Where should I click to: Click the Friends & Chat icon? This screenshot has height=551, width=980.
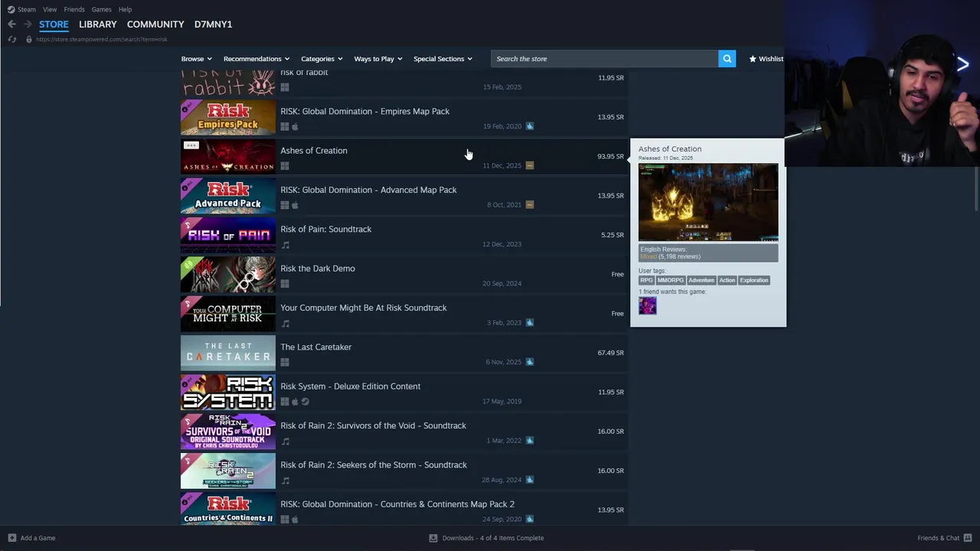point(969,538)
